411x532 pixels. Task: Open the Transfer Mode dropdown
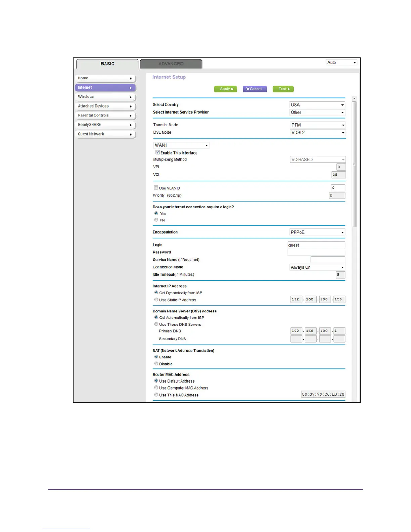coord(318,125)
